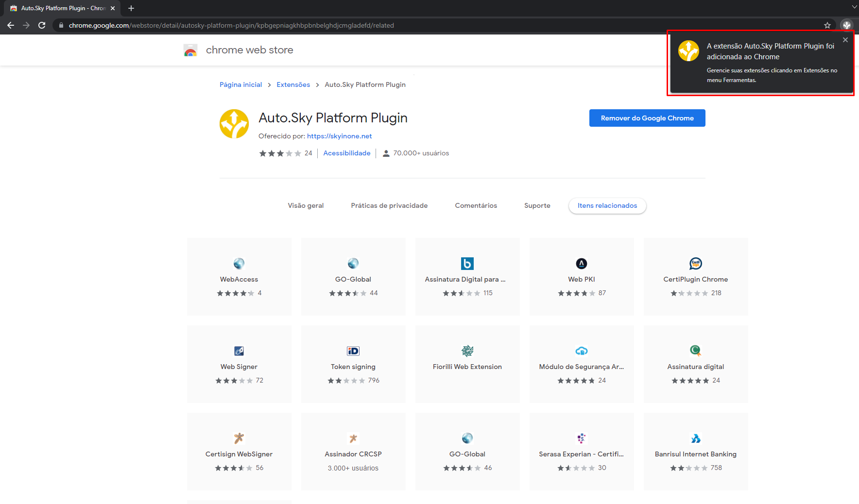Viewport: 859px width, 504px height.
Task: Open Auto.Sky extension icon in toolbar
Action: tap(847, 25)
